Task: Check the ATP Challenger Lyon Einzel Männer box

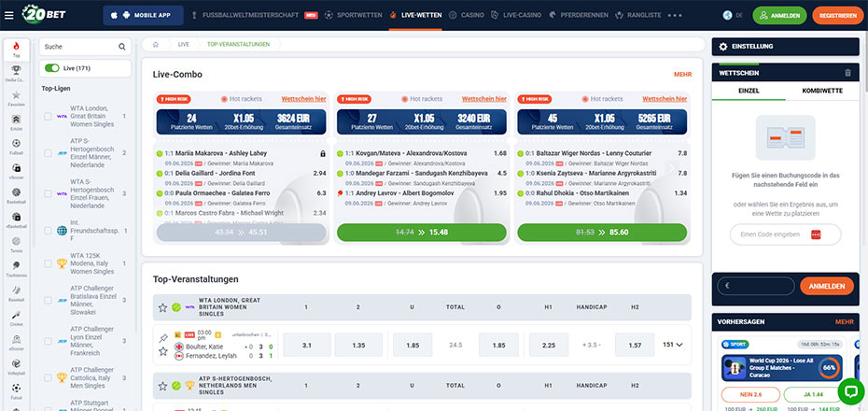Action: click(49, 341)
